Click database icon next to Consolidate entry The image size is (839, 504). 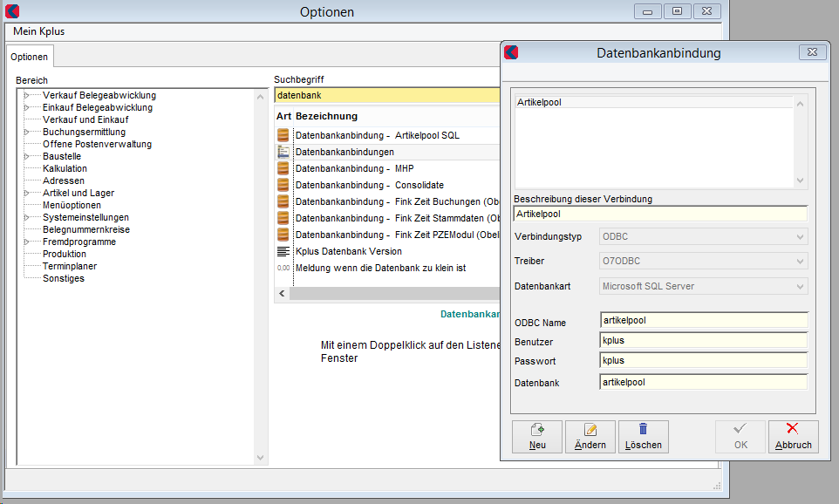(283, 185)
